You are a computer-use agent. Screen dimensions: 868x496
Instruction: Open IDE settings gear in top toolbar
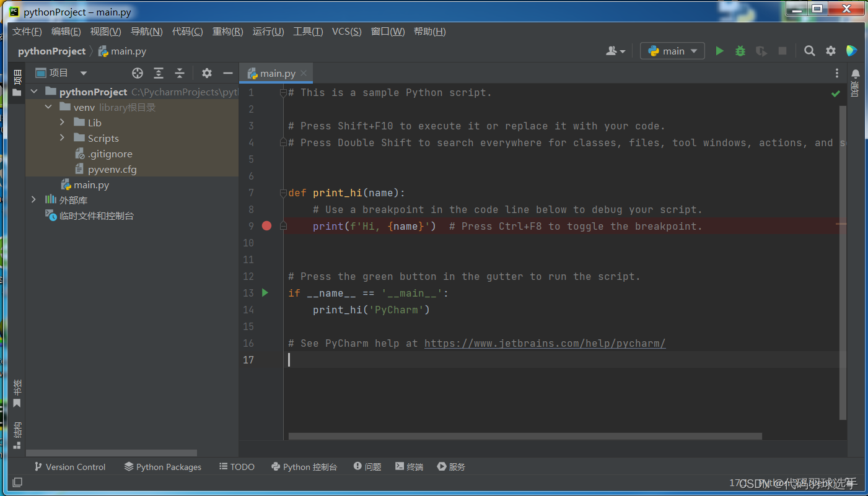[x=831, y=51]
